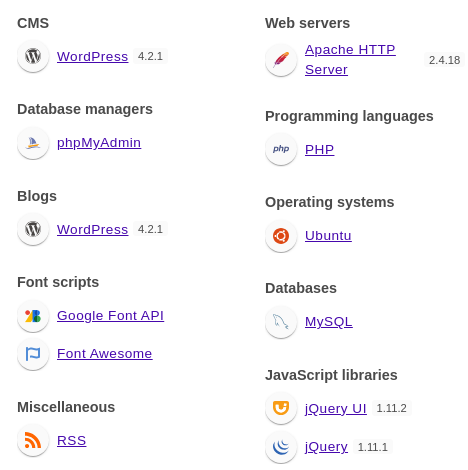This screenshot has height=470, width=468.
Task: Click the orange RSS feed icon
Action: tap(33, 440)
